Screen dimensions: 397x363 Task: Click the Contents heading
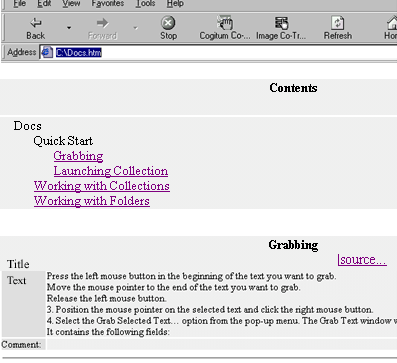pos(293,88)
